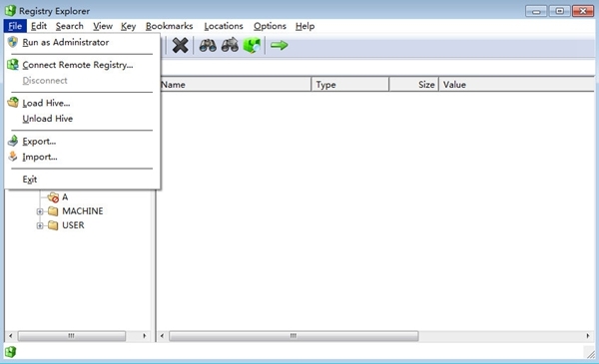Click the black X delete toolbar icon
The height and width of the screenshot is (364, 599).
coord(180,46)
